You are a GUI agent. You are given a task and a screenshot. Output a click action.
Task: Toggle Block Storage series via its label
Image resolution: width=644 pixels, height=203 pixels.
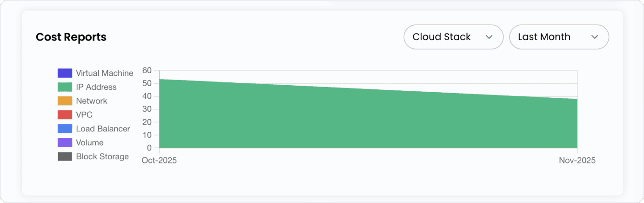click(x=102, y=157)
